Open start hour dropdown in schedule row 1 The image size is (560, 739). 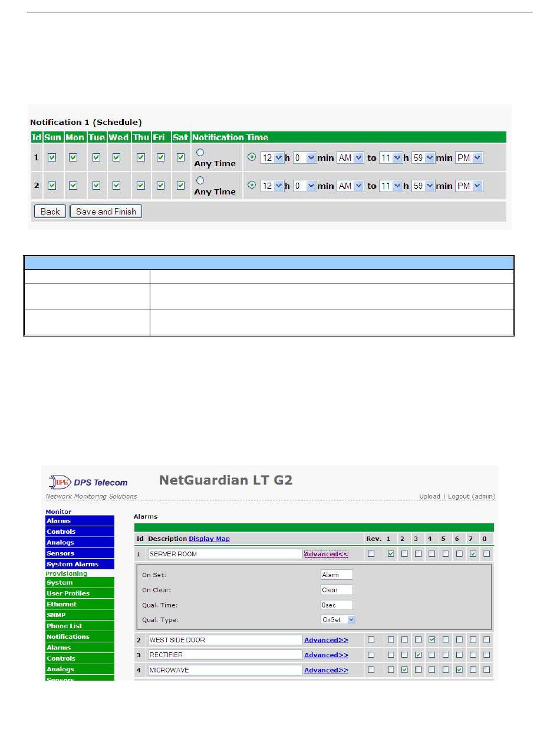272,158
